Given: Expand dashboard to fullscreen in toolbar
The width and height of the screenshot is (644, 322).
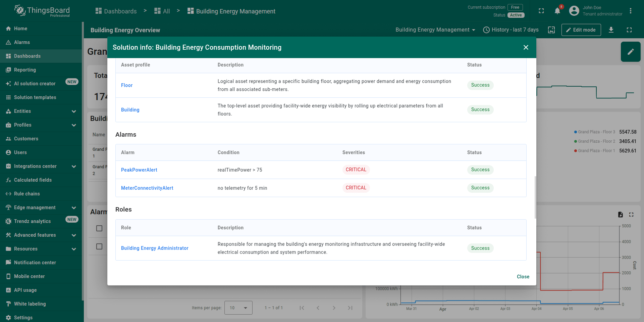Looking at the screenshot, I should point(629,30).
